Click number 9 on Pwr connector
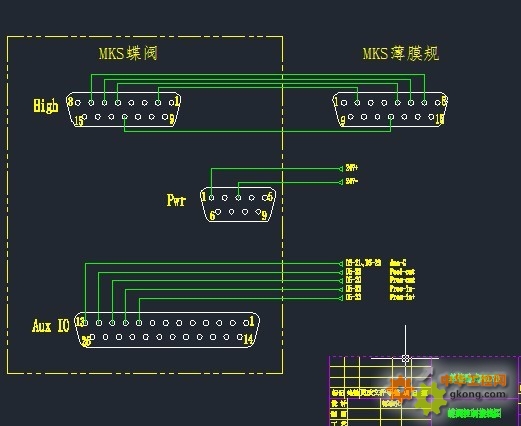Viewport: 521px width, 426px height. click(x=264, y=216)
